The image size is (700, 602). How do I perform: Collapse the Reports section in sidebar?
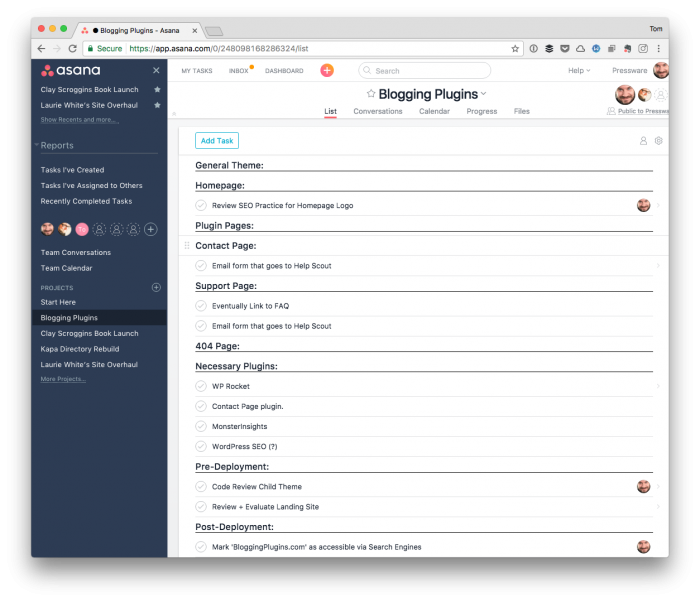pos(37,145)
